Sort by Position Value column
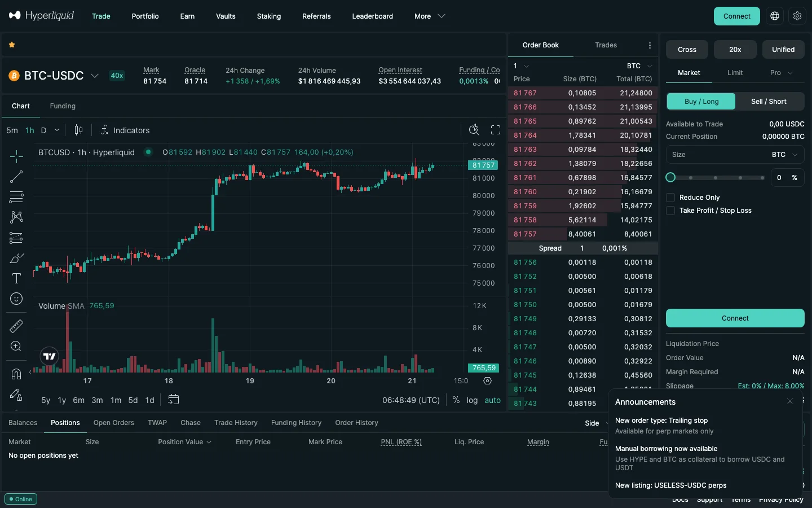Screen dimensions: 812x508 [184, 442]
